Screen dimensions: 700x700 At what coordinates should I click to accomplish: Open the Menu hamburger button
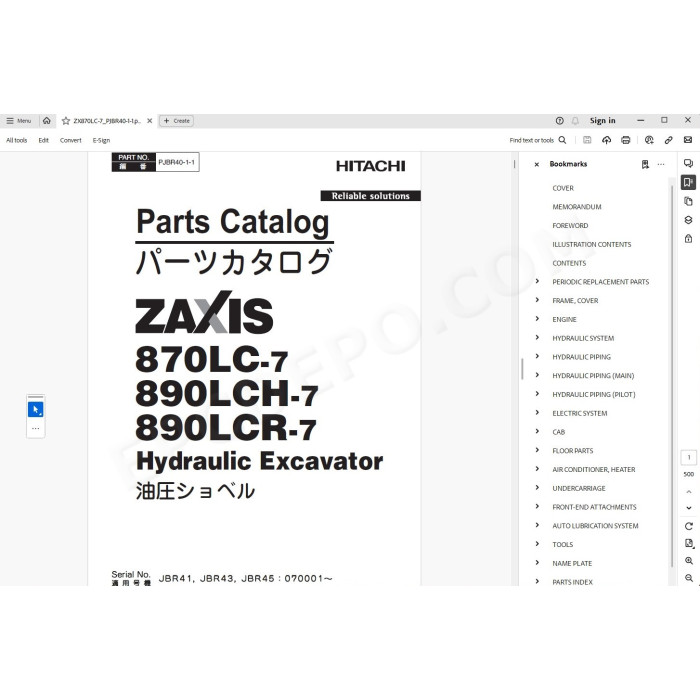tap(18, 121)
